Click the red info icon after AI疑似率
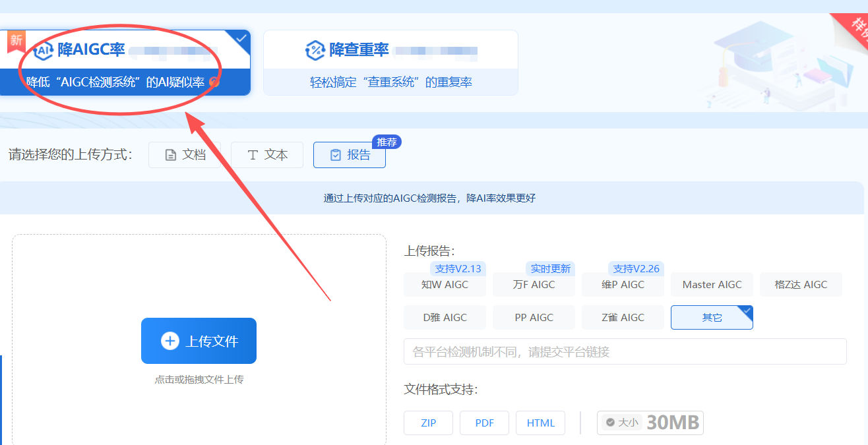The image size is (868, 445). [x=214, y=82]
